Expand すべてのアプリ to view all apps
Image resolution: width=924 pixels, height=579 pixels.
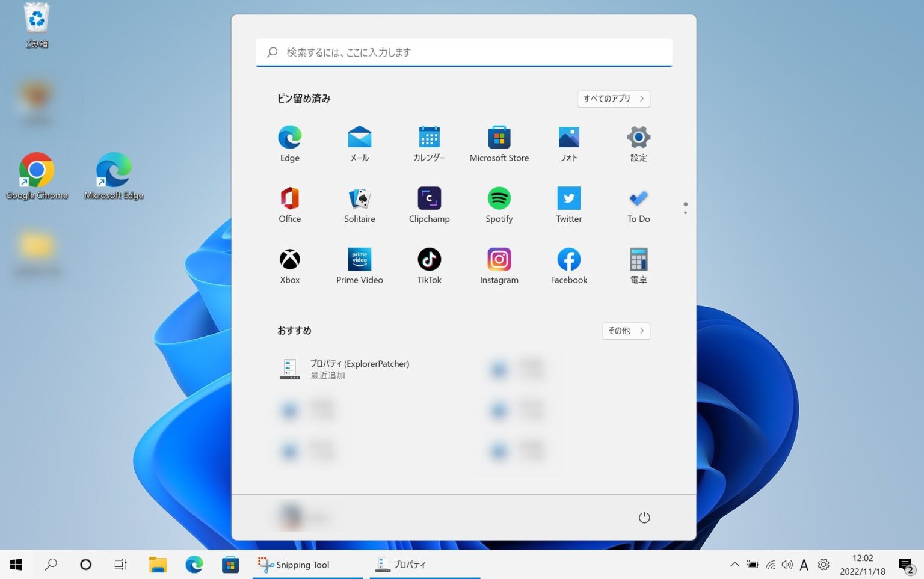click(613, 99)
